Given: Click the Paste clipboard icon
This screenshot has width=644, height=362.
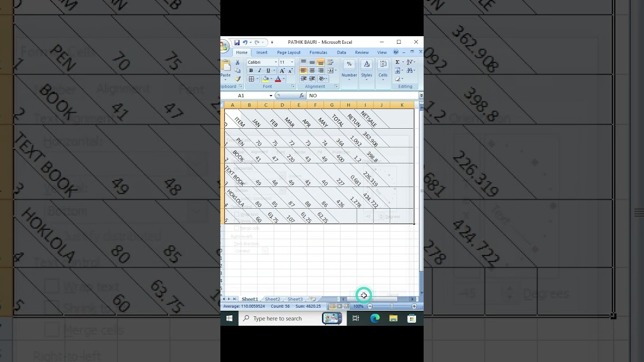Looking at the screenshot, I should (x=226, y=66).
